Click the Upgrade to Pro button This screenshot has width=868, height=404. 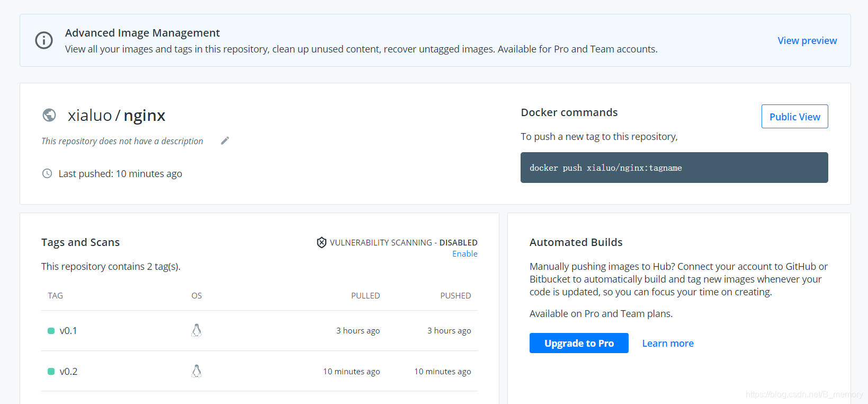[579, 343]
